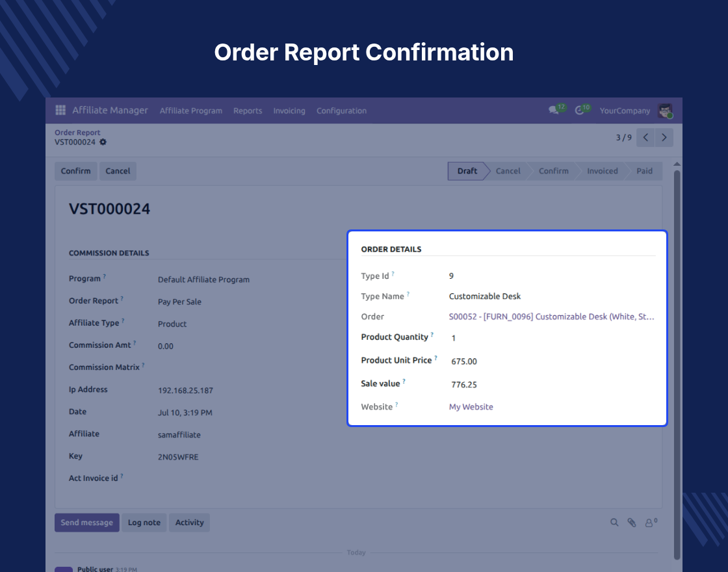The image size is (728, 572).
Task: Select Paid status stage
Action: [644, 171]
